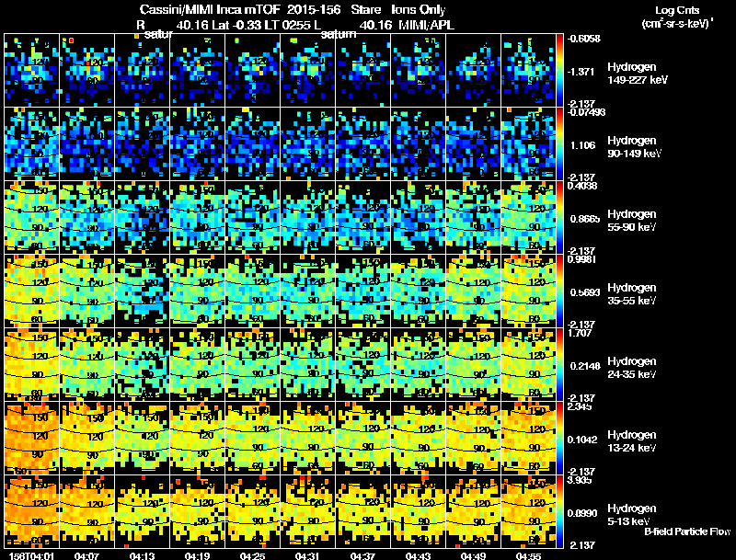The height and width of the screenshot is (560, 736).
Task: Click the 'Hydrogen 24-35 keV' row label
Action: (x=632, y=368)
